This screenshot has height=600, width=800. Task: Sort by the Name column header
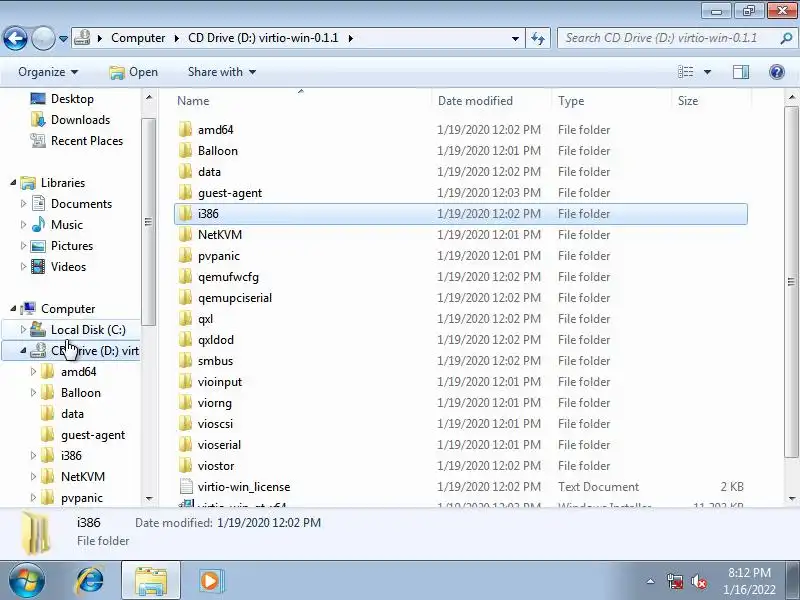193,101
